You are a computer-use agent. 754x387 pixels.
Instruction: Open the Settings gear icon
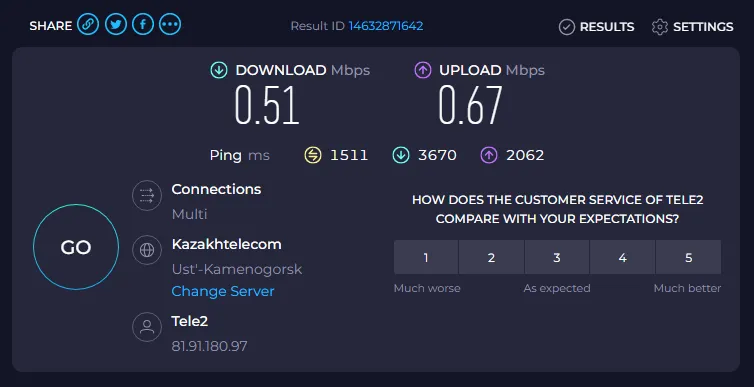coord(660,27)
